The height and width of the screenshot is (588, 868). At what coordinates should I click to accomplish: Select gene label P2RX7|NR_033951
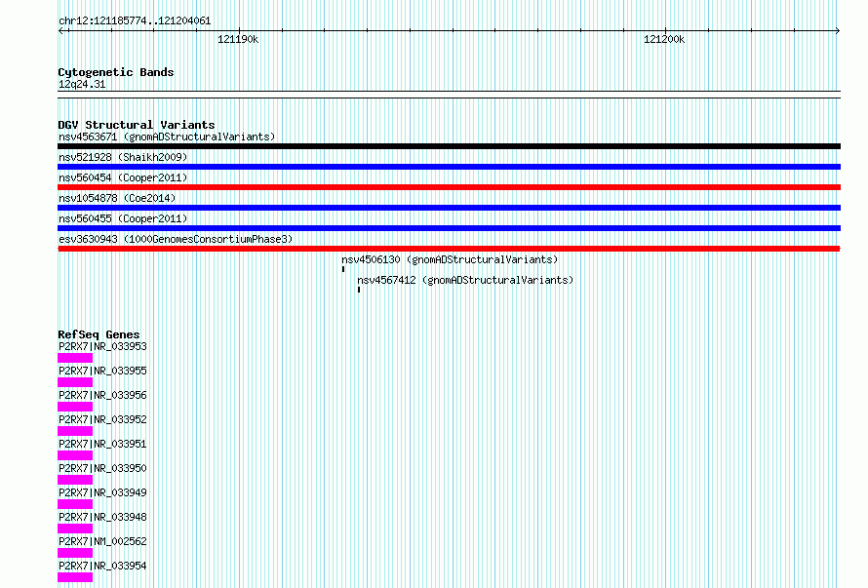pyautogui.click(x=102, y=444)
